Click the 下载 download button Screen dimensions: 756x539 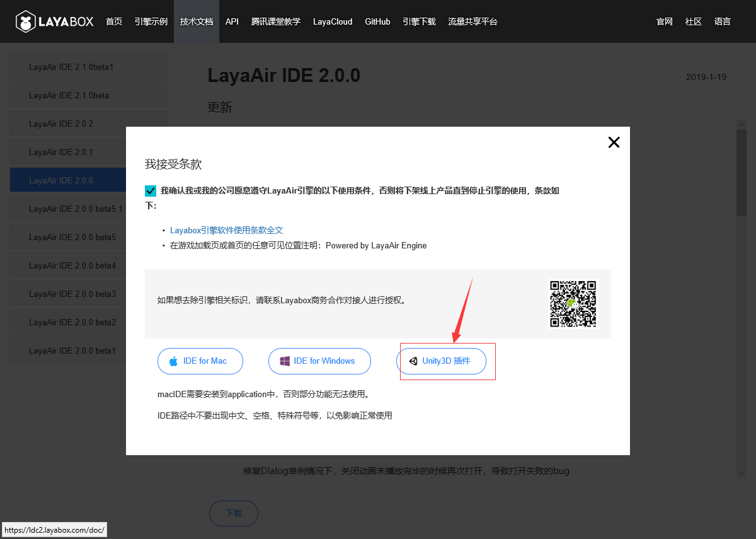tap(233, 513)
